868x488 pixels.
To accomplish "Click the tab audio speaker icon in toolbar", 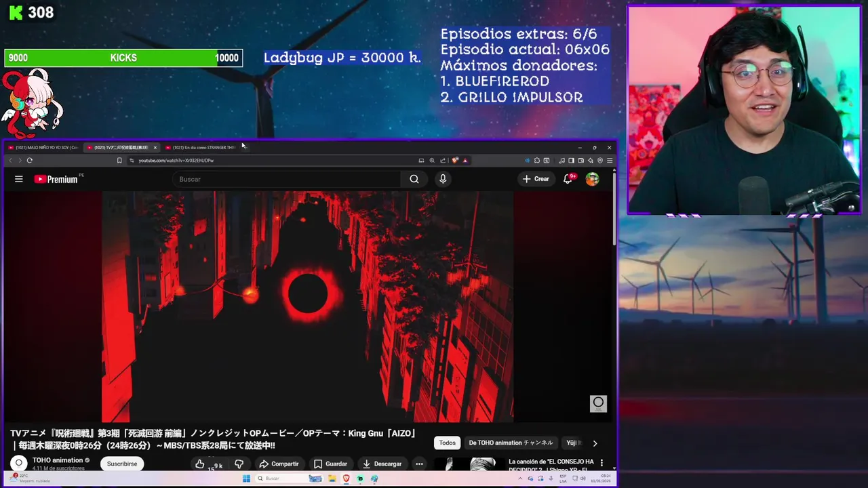I will coord(527,161).
